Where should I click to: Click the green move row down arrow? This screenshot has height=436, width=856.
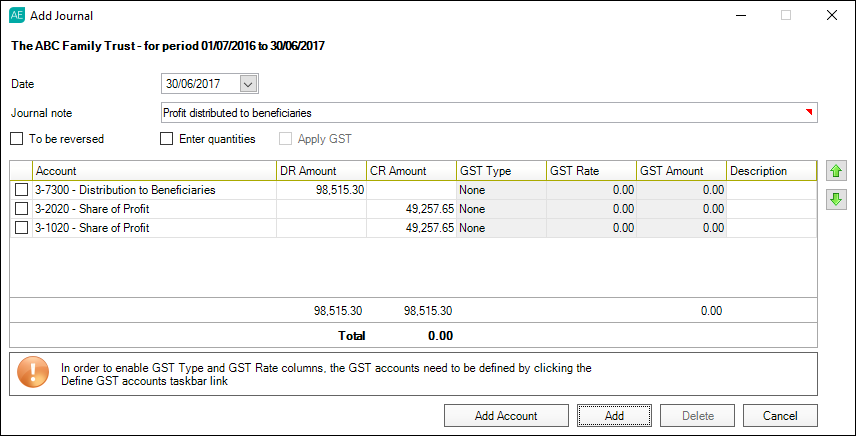(835, 199)
